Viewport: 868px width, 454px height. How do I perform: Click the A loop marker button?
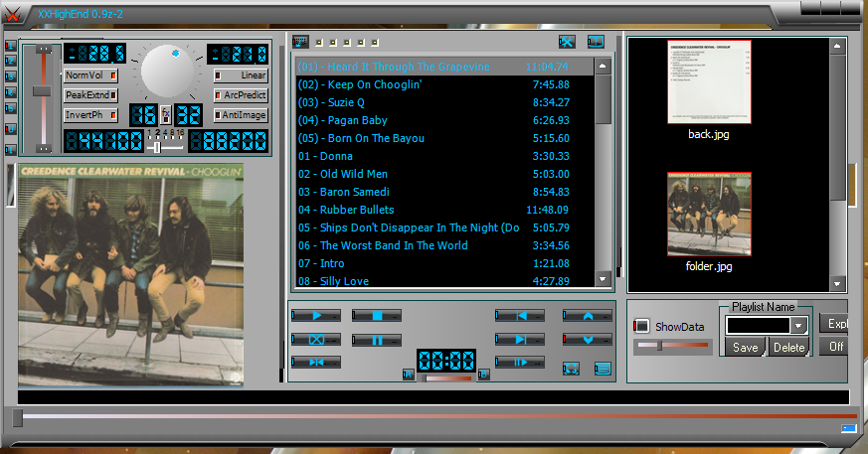pos(408,375)
